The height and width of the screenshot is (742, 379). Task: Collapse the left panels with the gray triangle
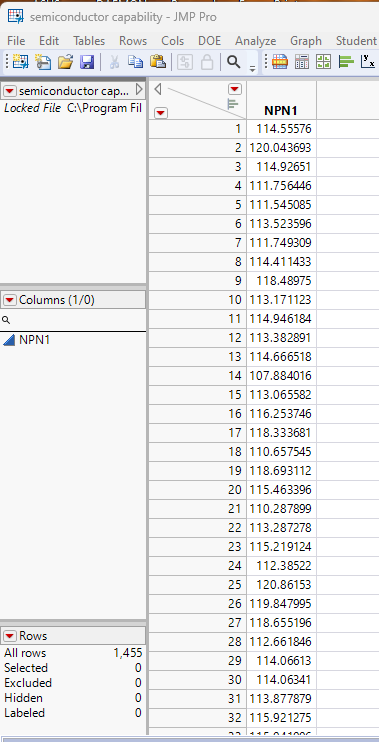[159, 89]
